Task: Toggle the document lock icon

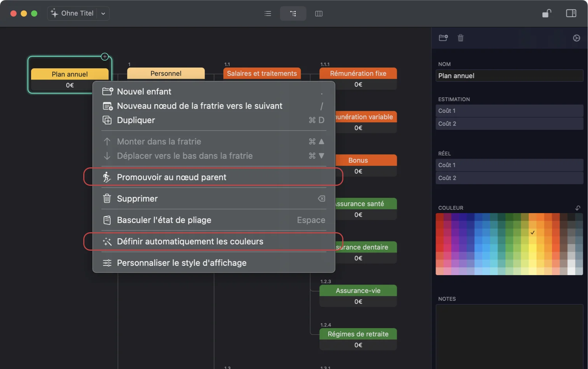Action: 546,14
